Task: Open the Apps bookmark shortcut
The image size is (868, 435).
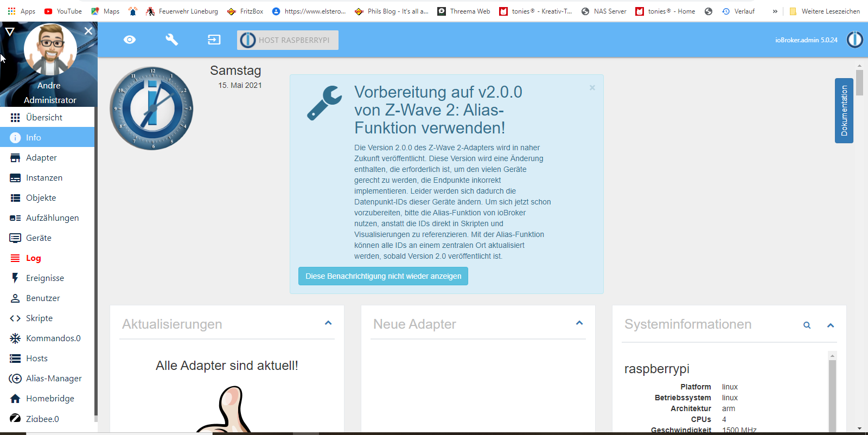Action: [x=21, y=11]
